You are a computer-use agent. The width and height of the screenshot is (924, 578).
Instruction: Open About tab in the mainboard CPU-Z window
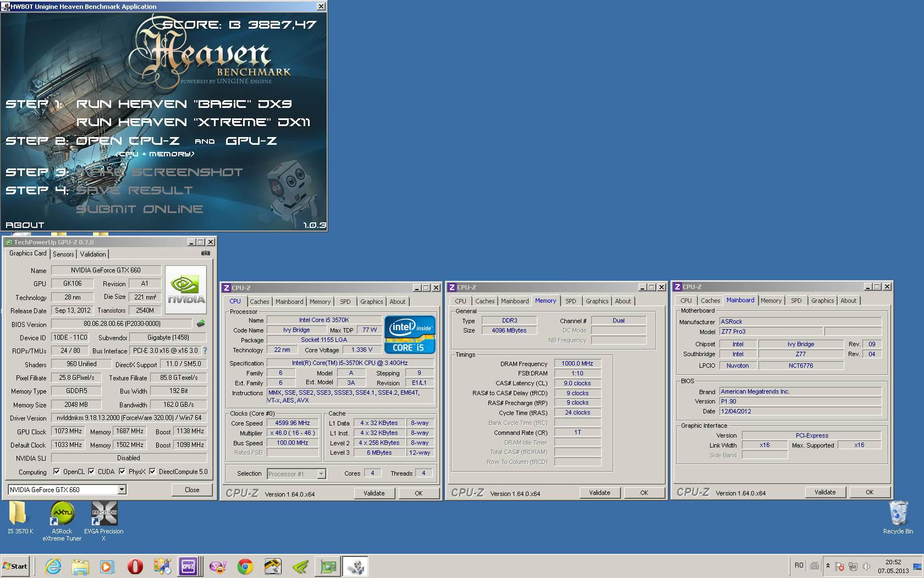pyautogui.click(x=849, y=301)
